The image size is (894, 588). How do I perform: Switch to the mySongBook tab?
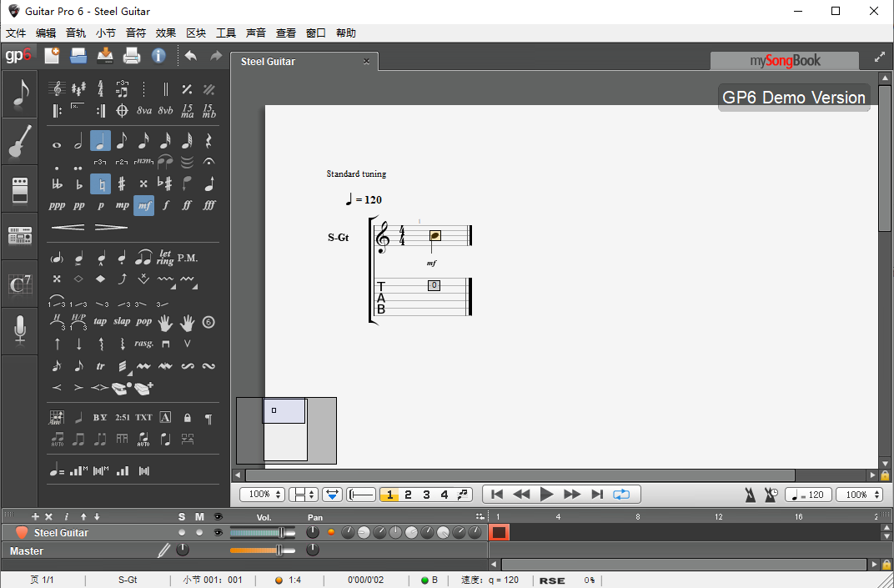pos(784,61)
